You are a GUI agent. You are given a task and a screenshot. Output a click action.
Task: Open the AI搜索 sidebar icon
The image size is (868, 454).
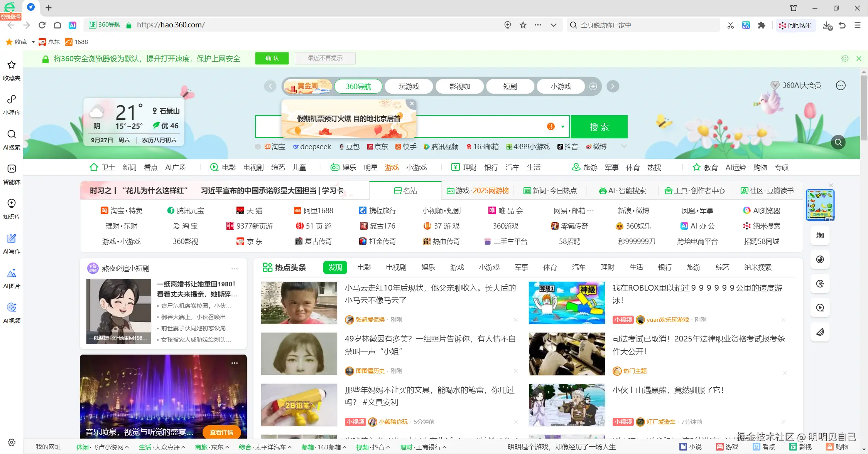tap(12, 139)
